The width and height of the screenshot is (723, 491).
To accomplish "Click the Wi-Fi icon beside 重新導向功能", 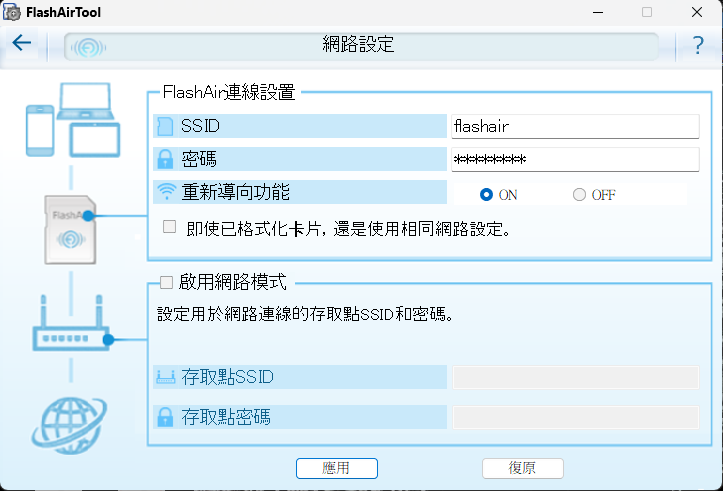I will click(166, 191).
